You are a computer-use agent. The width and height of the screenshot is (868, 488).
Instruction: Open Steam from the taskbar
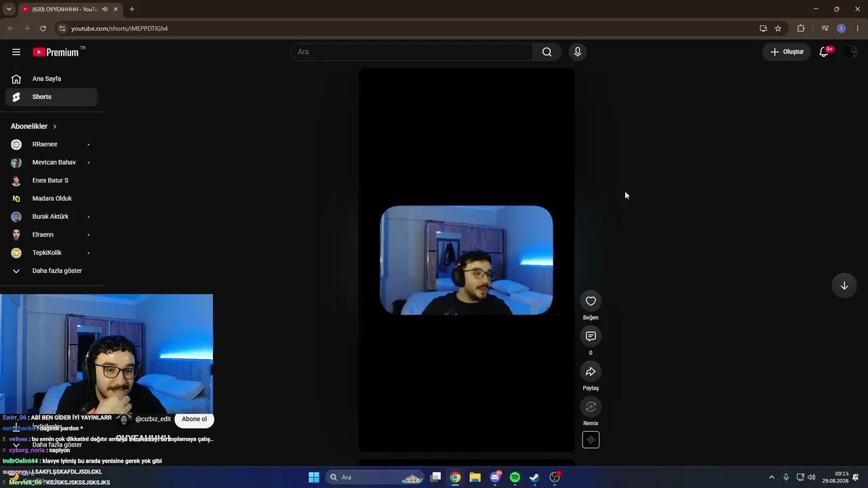pos(534,477)
